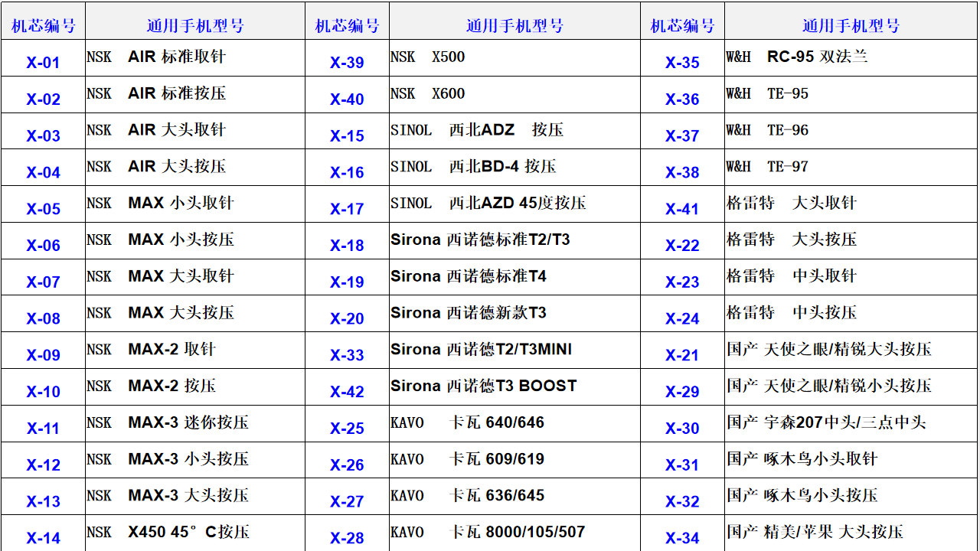
Task: Click the '格雷特 中头按压' cell
Action: tap(851, 314)
